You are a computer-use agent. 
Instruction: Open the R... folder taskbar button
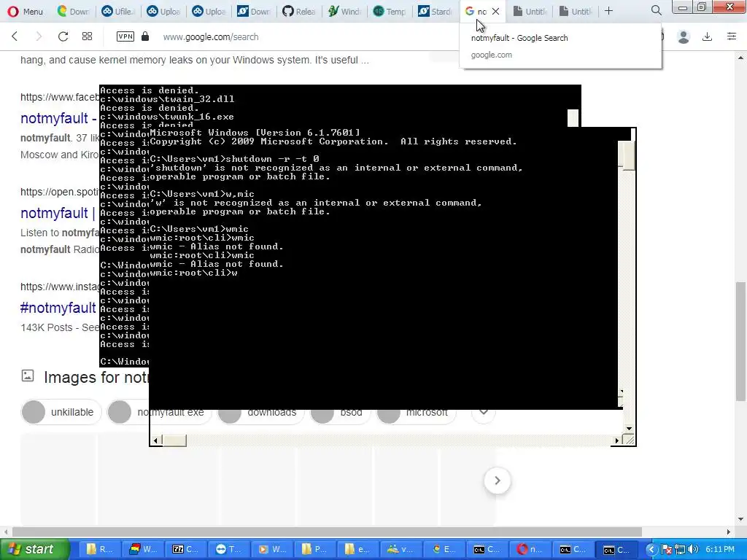pos(99,549)
